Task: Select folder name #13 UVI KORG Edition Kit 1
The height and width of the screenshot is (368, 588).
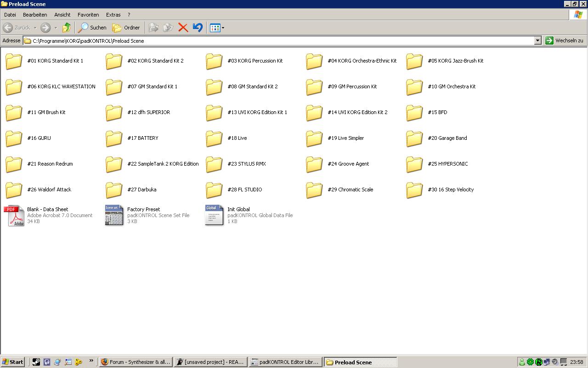Action: (257, 112)
